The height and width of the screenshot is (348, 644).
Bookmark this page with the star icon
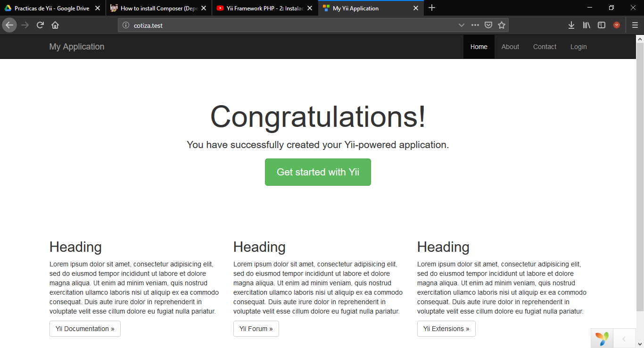pyautogui.click(x=501, y=25)
